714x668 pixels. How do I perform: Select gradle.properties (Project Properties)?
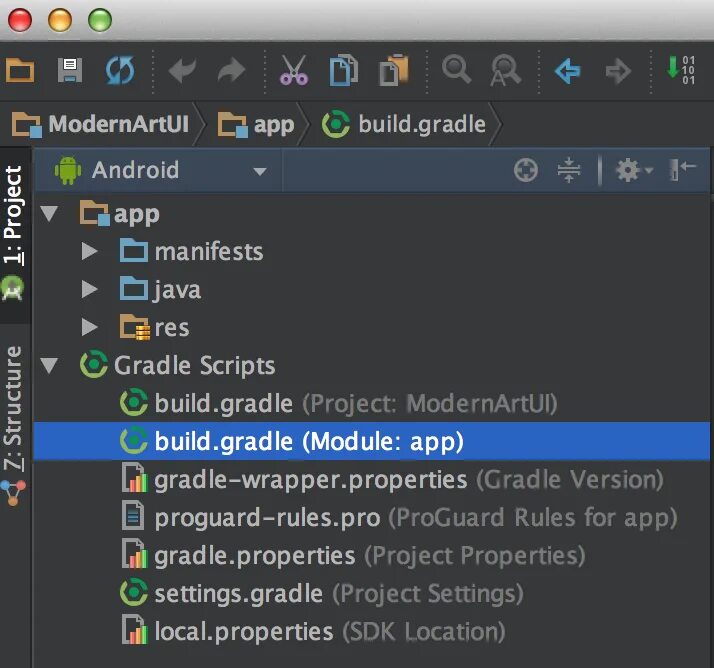[372, 556]
